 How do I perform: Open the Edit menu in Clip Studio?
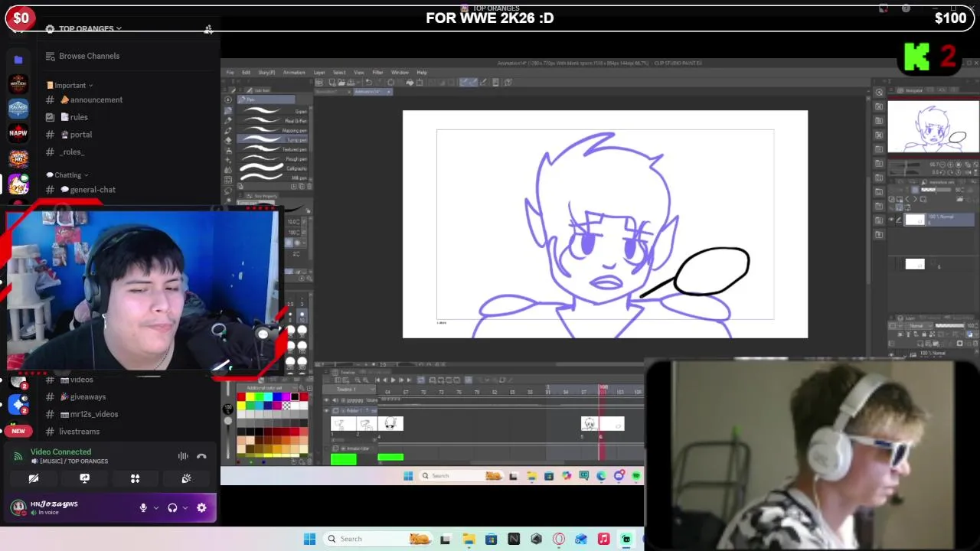pyautogui.click(x=246, y=72)
